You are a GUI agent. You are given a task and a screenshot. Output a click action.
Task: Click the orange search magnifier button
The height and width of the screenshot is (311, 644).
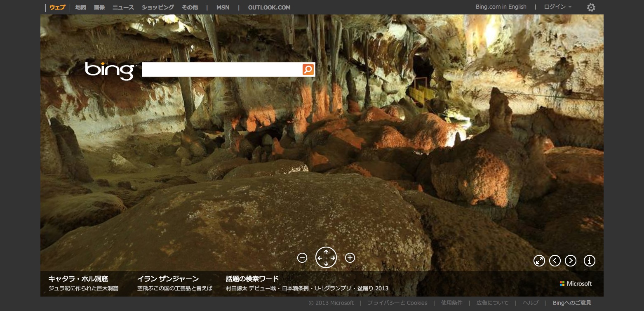point(308,69)
